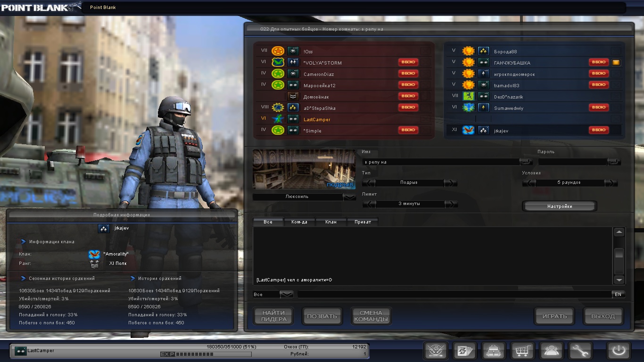This screenshot has height=362, width=644.
Task: Click the ПОЗВАТЬ invite button
Action: point(322,316)
